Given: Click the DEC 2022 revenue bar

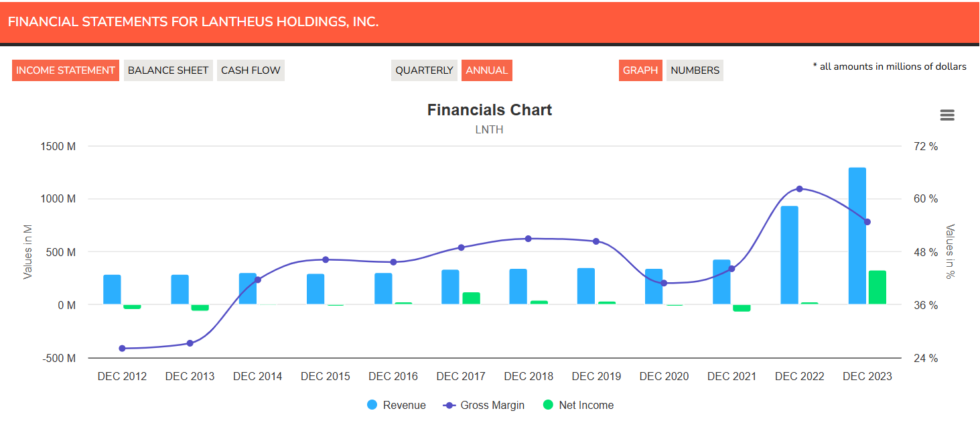Looking at the screenshot, I should click(789, 255).
